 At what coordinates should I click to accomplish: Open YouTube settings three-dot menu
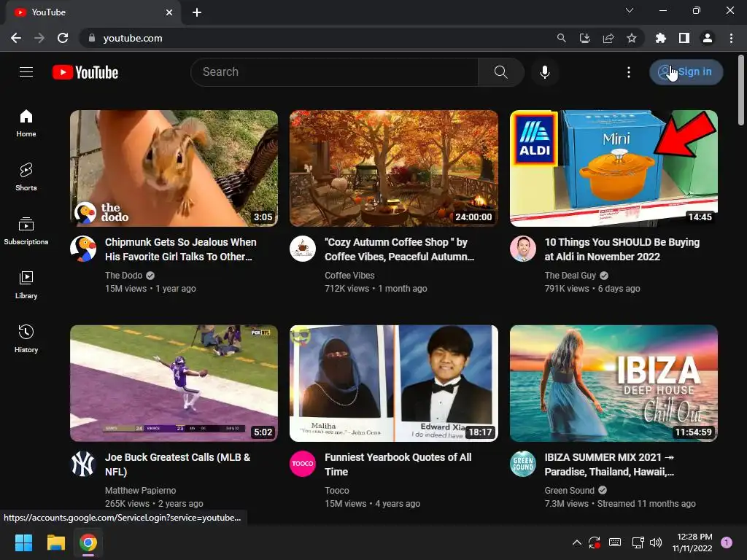629,72
